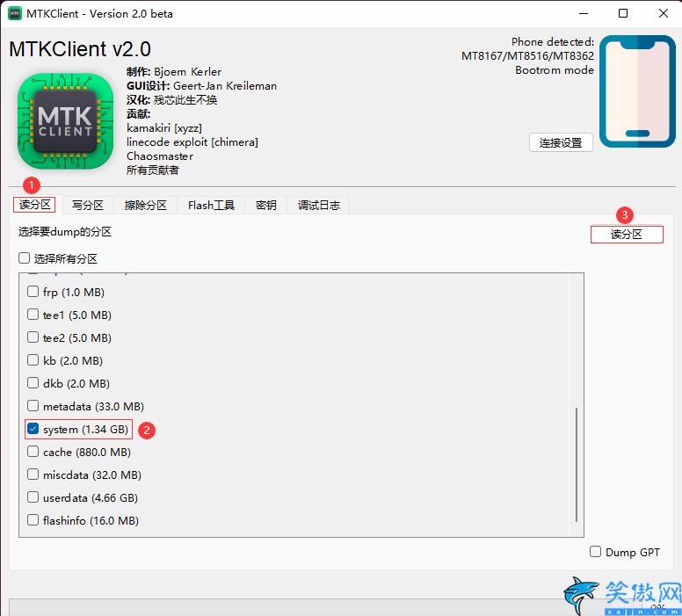Click the Bootrom mode status text
This screenshot has width=682, height=616.
[555, 70]
